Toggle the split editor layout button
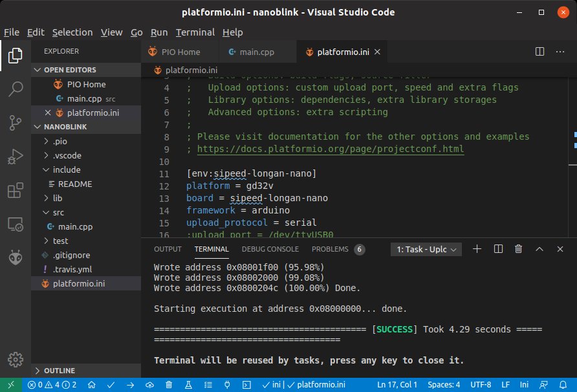The image size is (577, 392). coord(539,52)
